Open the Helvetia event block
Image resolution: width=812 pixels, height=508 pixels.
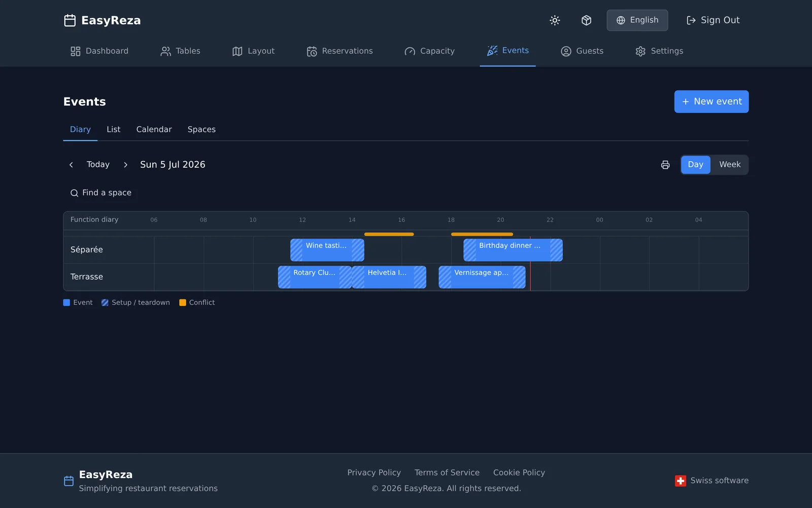(x=389, y=277)
